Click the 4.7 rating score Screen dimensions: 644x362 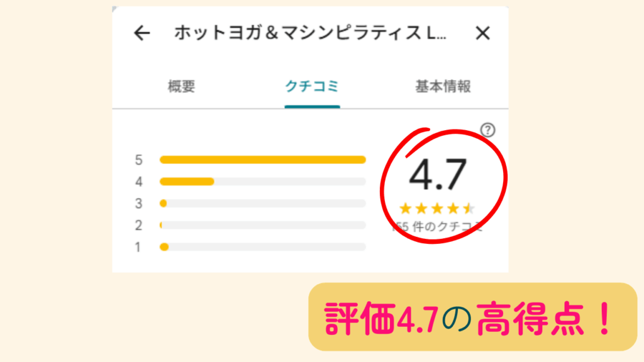point(438,175)
